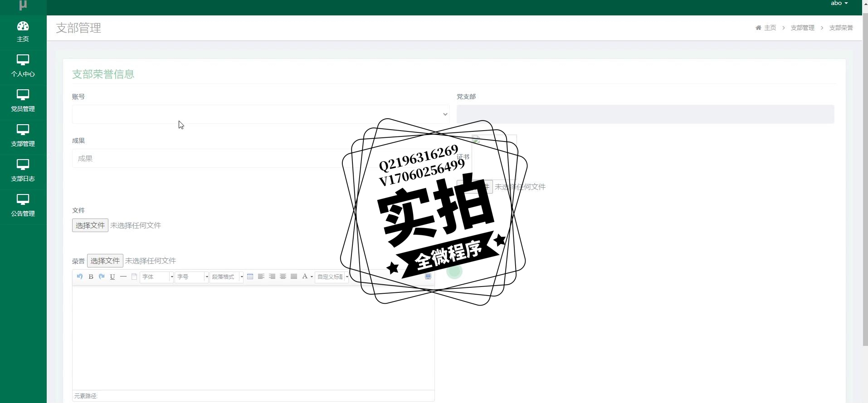Click 选择文件 next to the 荣誉 label
The height and width of the screenshot is (403, 868).
pyautogui.click(x=105, y=261)
